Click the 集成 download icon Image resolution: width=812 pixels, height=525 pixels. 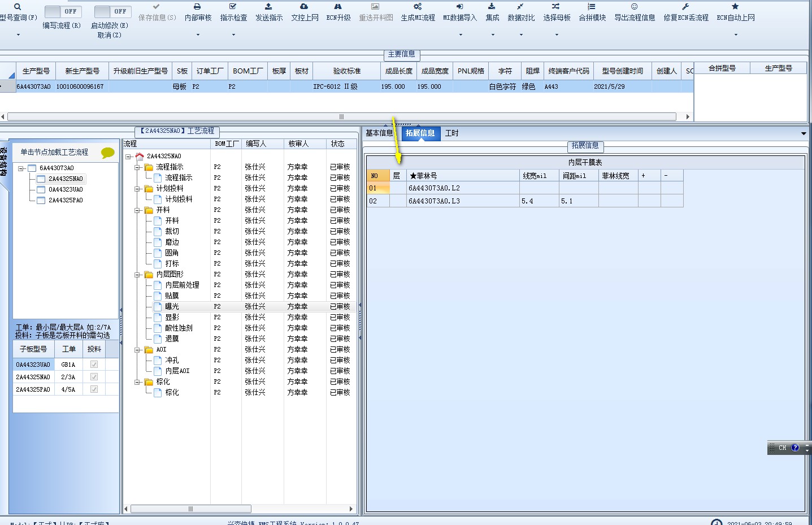pyautogui.click(x=492, y=7)
